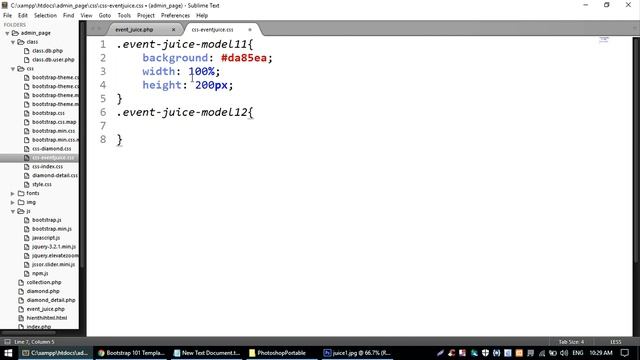Open hienthihtml.html file
This screenshot has width=640, height=360.
tap(47, 318)
